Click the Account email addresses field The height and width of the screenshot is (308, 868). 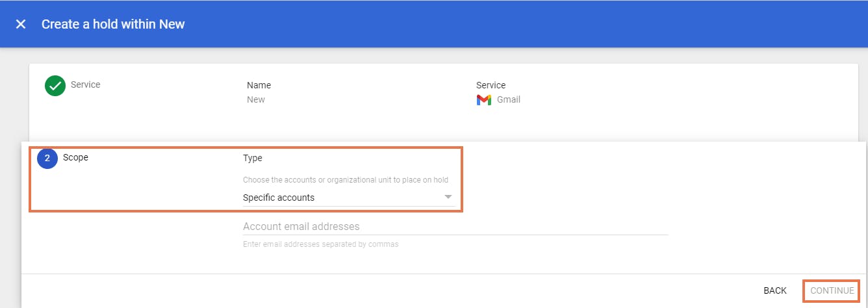(x=455, y=227)
